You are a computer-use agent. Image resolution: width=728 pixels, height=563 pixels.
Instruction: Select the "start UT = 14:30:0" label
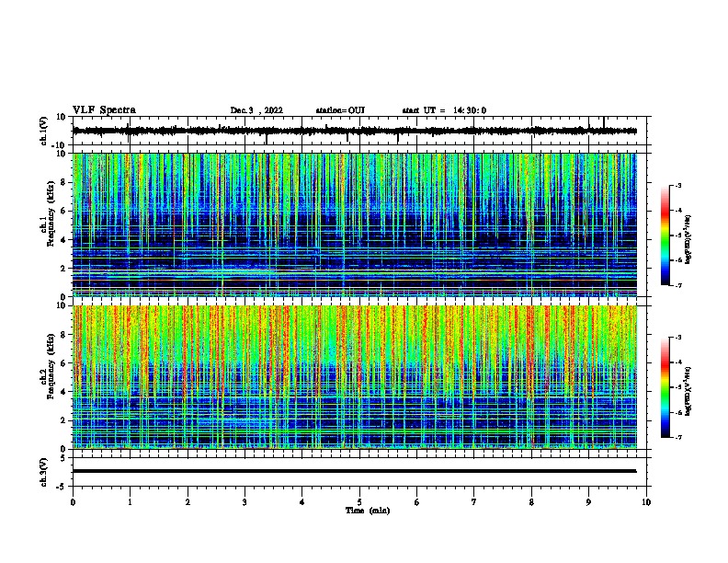(444, 110)
